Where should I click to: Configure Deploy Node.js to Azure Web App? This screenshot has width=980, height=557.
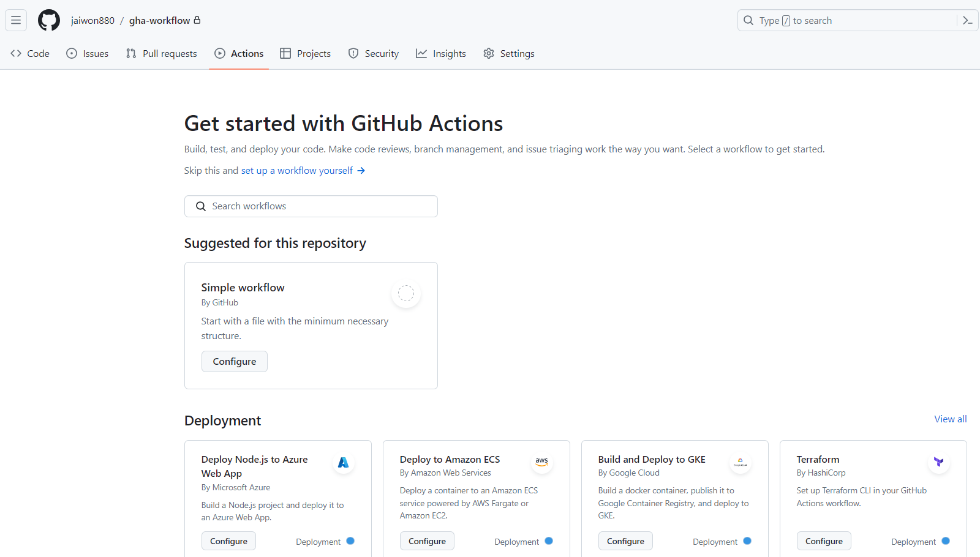229,541
